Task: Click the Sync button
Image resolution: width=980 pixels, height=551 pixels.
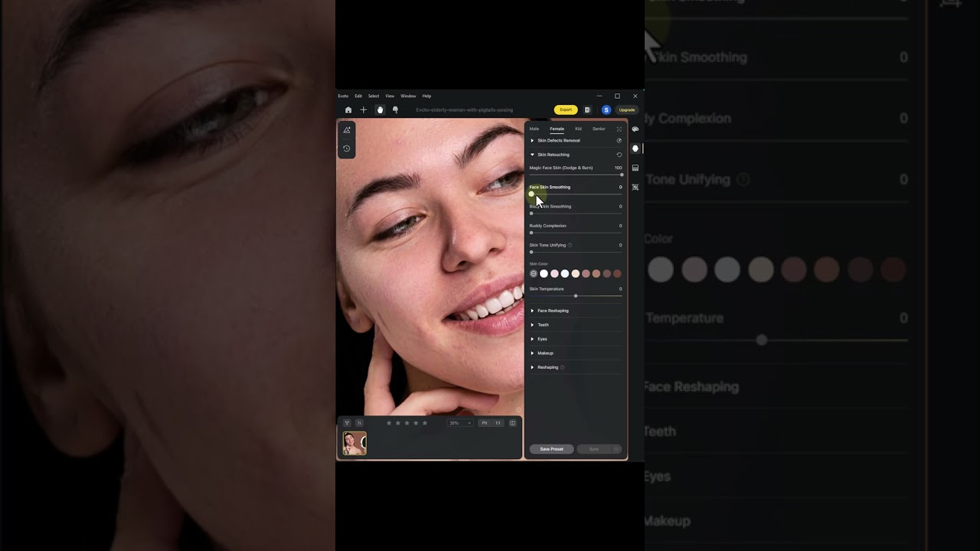Action: pyautogui.click(x=594, y=449)
